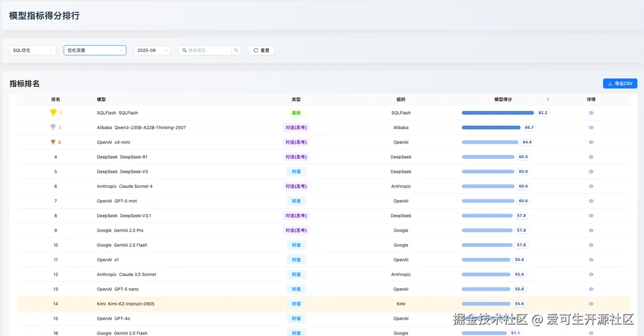644x336 pixels.
Task: Toggle eye icon for GPT-5 mini row
Action: [591, 201]
